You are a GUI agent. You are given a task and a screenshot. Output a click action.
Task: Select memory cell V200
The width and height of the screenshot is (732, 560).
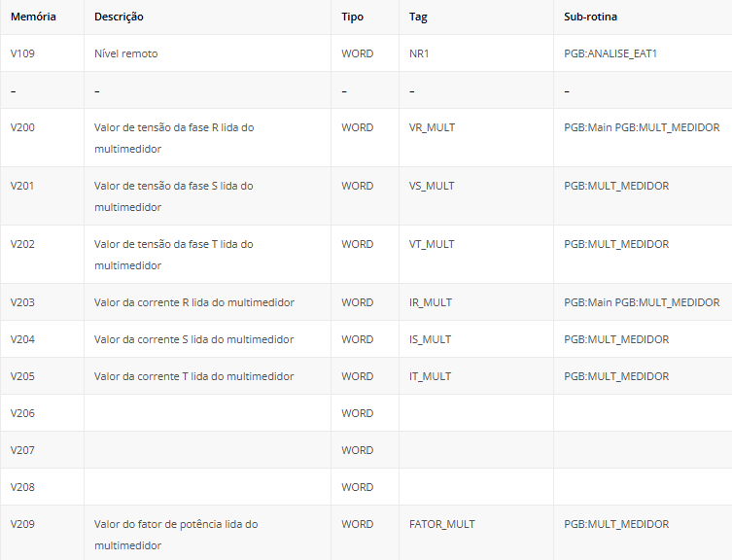(x=22, y=127)
